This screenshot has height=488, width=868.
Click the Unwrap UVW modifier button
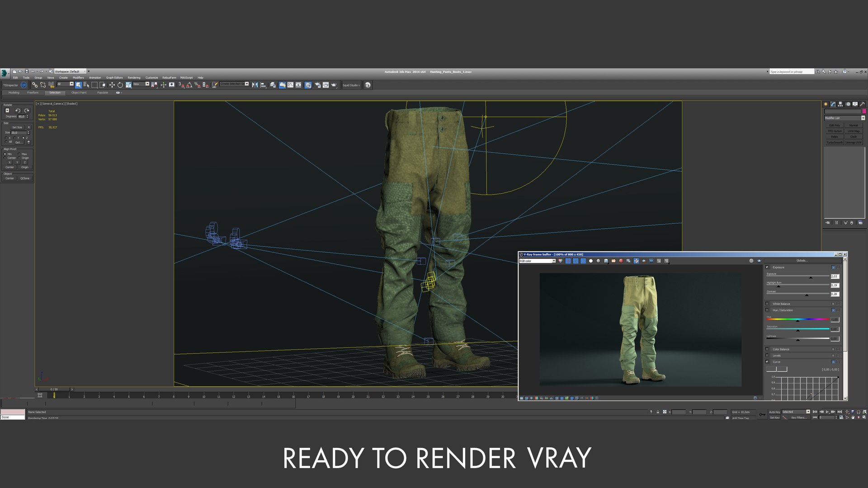[854, 142]
